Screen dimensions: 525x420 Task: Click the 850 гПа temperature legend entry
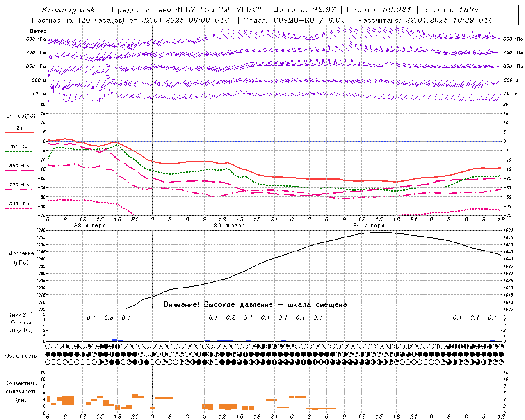(x=19, y=166)
